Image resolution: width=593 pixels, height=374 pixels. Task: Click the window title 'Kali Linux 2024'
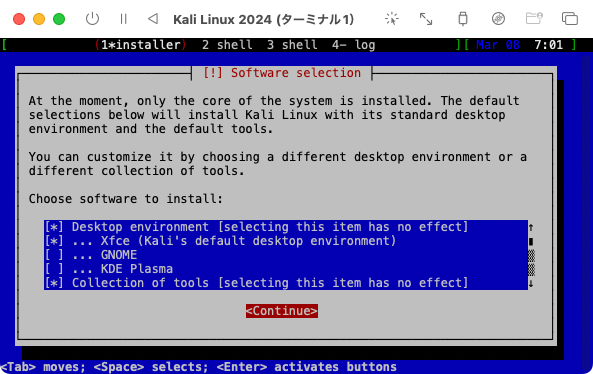coord(263,19)
